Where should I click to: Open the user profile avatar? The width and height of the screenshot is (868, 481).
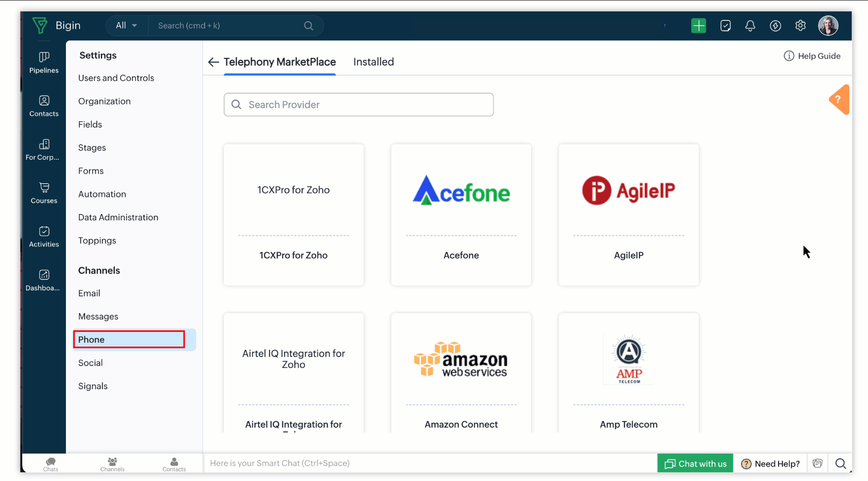[828, 25]
